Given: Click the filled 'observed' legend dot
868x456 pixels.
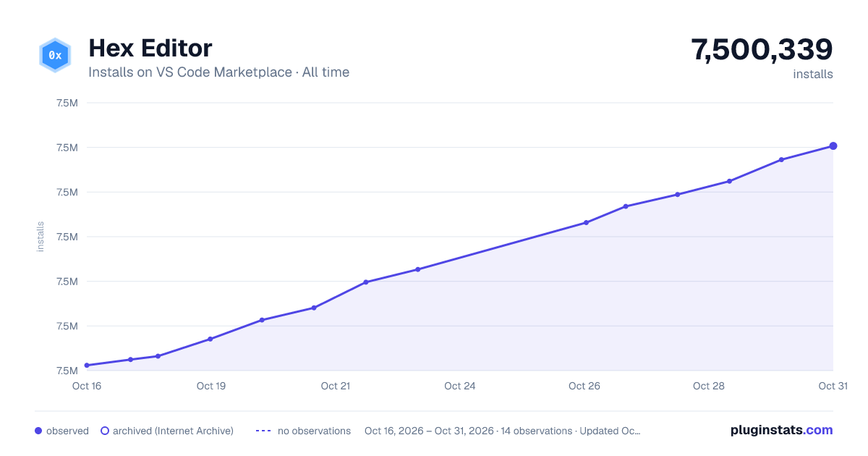Looking at the screenshot, I should [x=38, y=431].
